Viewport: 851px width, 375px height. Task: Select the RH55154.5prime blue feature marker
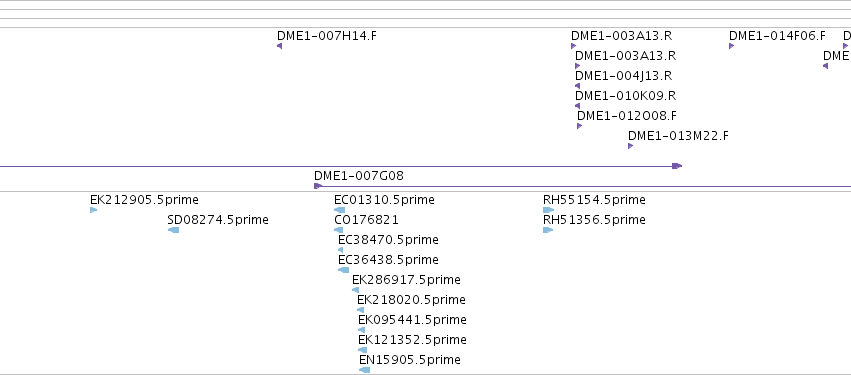pos(548,210)
